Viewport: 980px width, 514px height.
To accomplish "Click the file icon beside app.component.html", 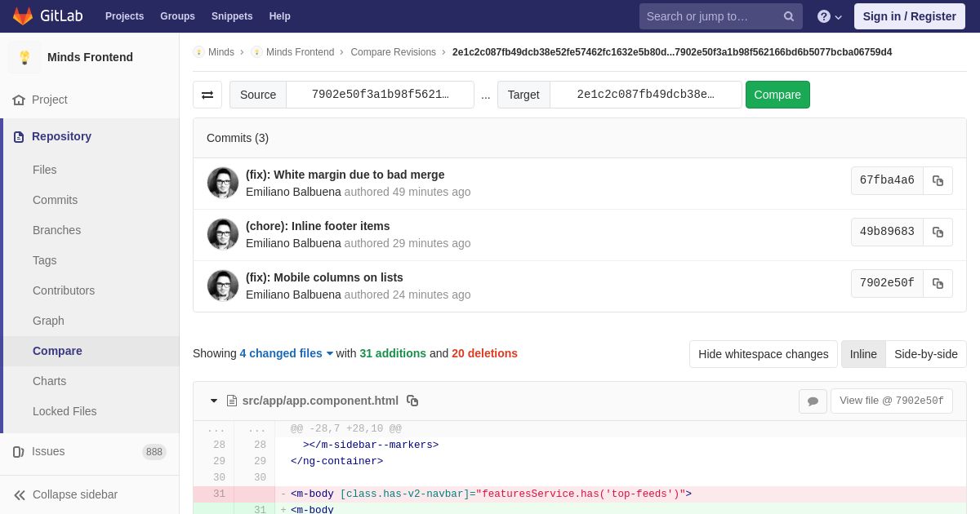I will click(232, 401).
